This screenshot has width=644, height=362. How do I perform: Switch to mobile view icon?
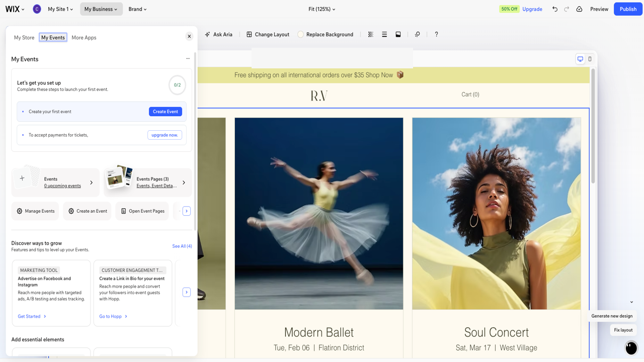click(x=590, y=59)
